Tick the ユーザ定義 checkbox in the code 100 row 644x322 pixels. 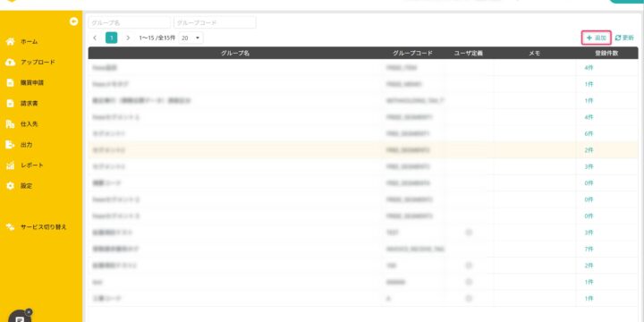[x=469, y=266]
